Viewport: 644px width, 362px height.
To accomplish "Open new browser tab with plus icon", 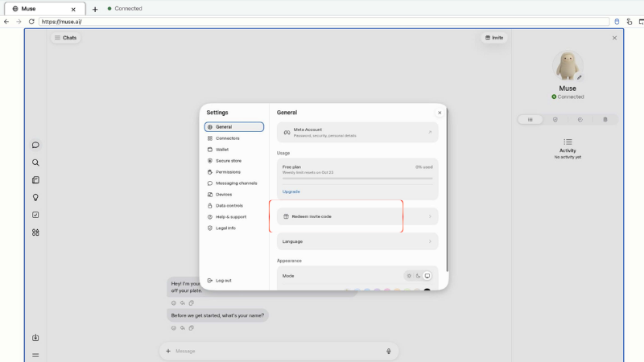I will pyautogui.click(x=95, y=9).
